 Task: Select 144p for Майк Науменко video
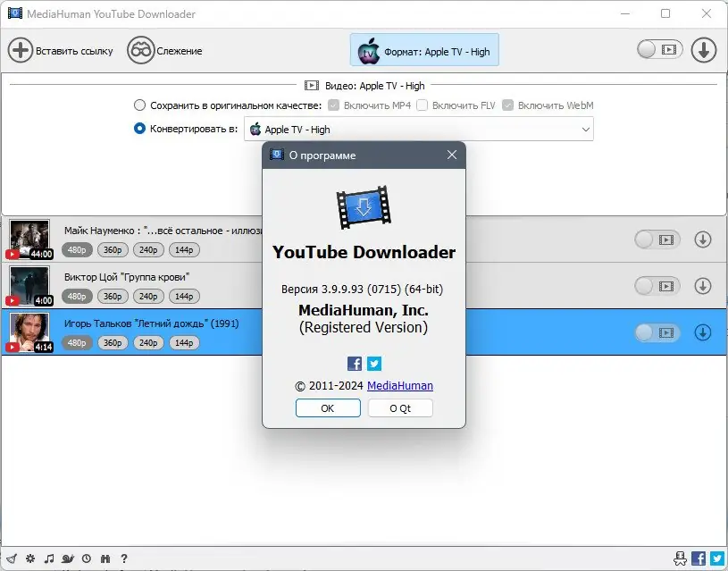[x=184, y=250]
